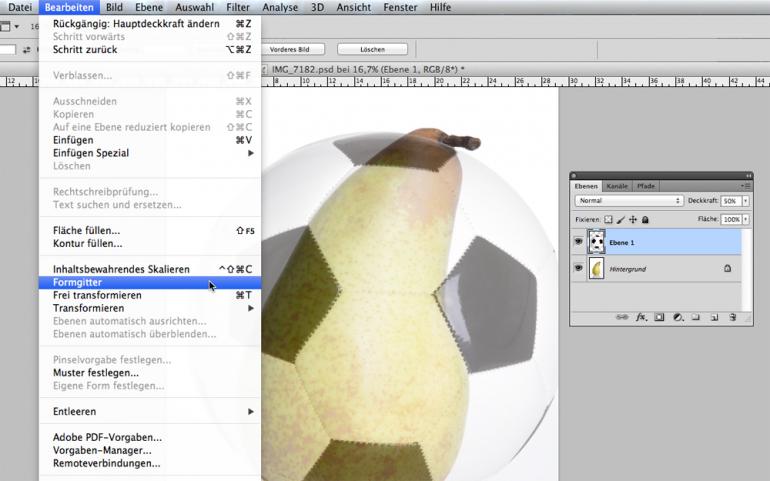Screen dimensions: 770x481
Task: Hide the Hintergrund layer
Action: pyautogui.click(x=578, y=269)
